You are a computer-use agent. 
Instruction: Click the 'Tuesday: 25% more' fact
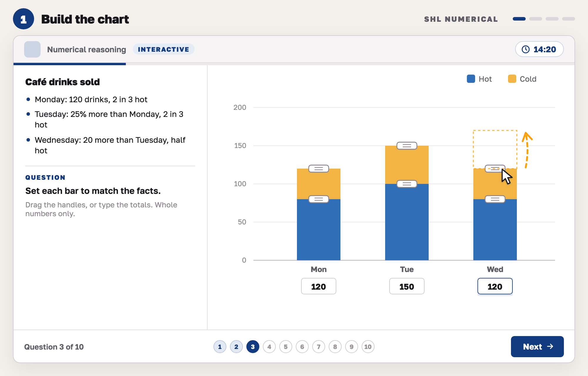(109, 119)
